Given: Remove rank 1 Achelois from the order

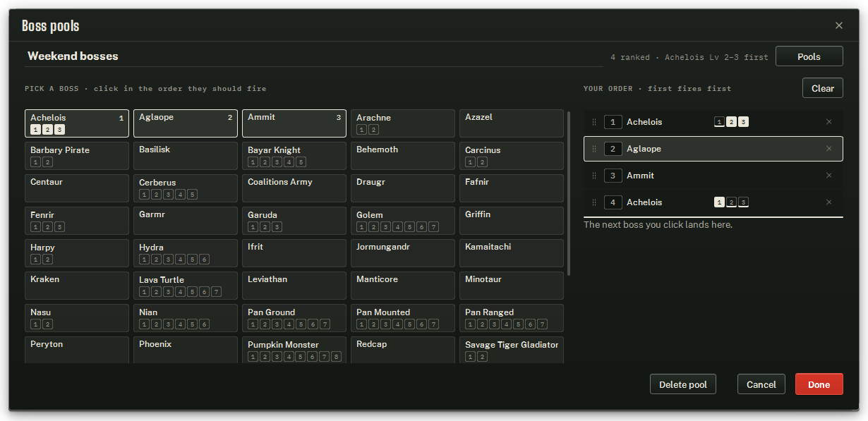Looking at the screenshot, I should click(829, 122).
